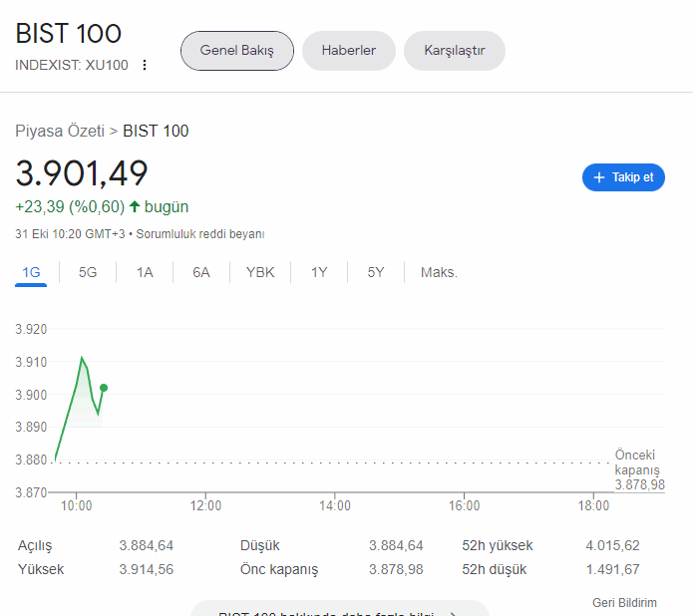Click the 52h düşük value 1.491,67
The image size is (693, 616).
[612, 569]
